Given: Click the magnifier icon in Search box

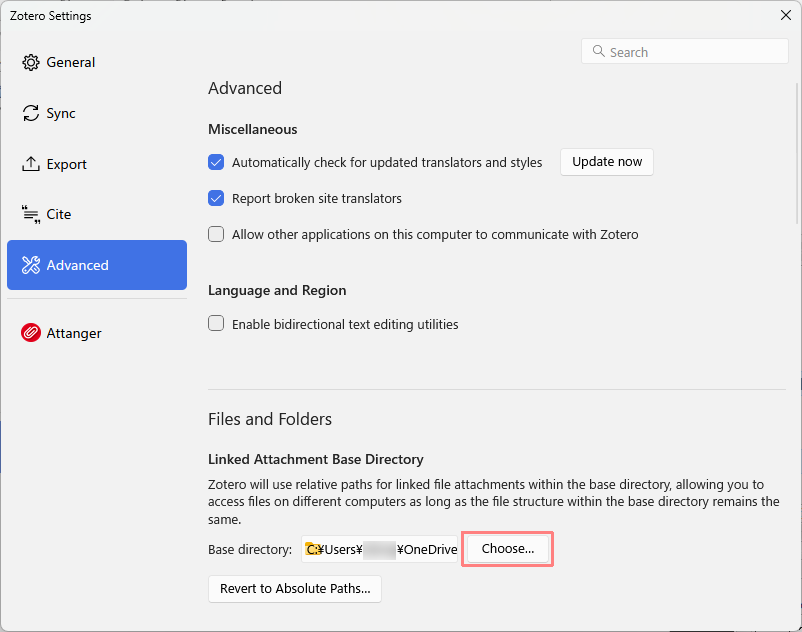Looking at the screenshot, I should [598, 52].
